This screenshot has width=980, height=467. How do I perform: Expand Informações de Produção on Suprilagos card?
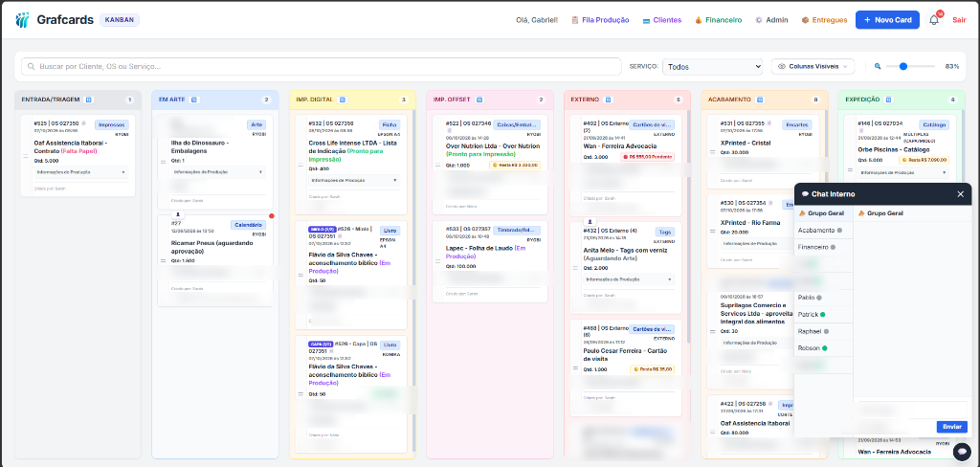[756, 343]
